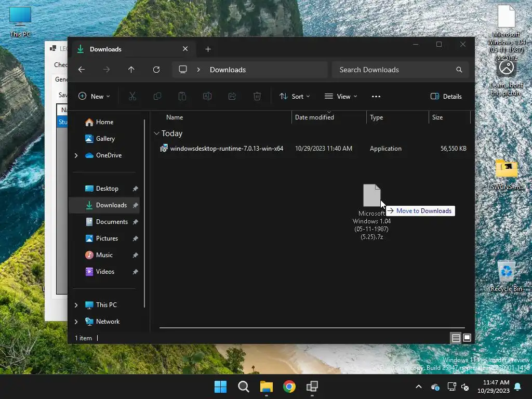Viewport: 532px width, 399px height.
Task: Click the PC icon in address bar
Action: (x=183, y=70)
